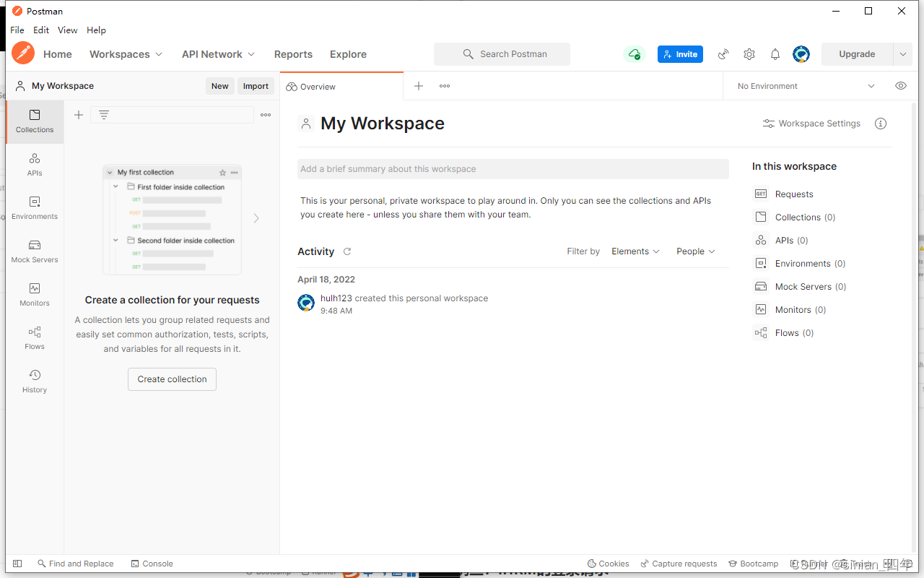Click the New button
The width and height of the screenshot is (924, 578).
(x=220, y=86)
